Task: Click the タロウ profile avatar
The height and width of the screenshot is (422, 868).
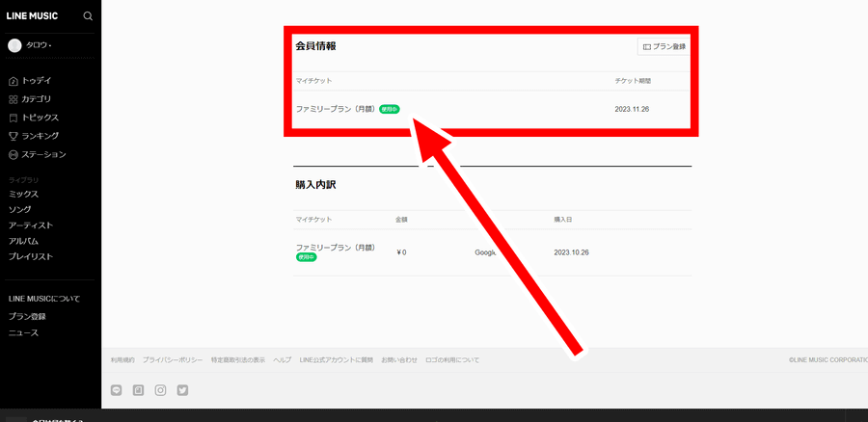Action: 14,45
